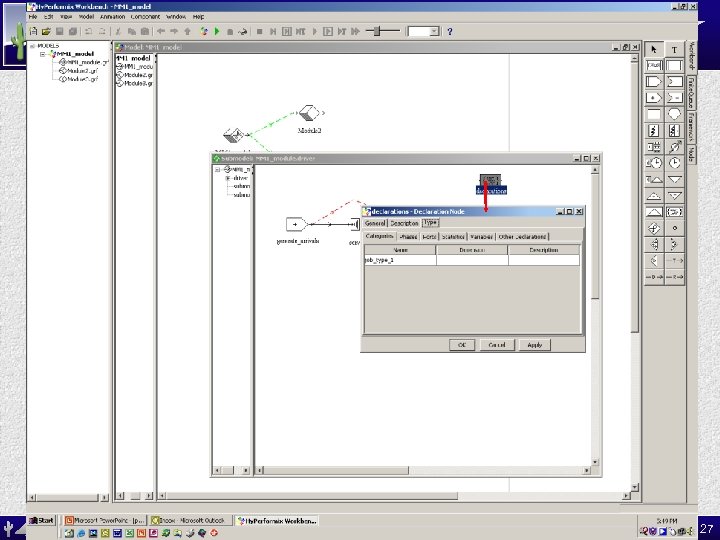The image size is (720, 540).
Task: Click the open folder toolbar icon
Action: point(46,31)
